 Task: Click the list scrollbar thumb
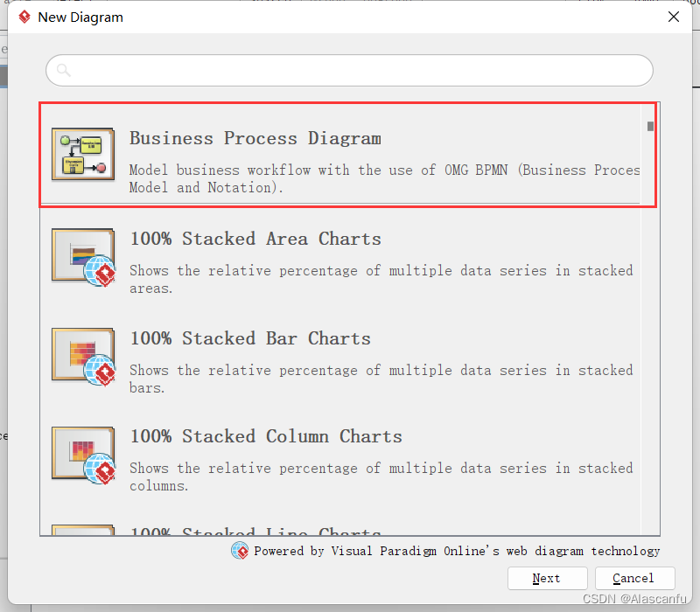coord(650,126)
